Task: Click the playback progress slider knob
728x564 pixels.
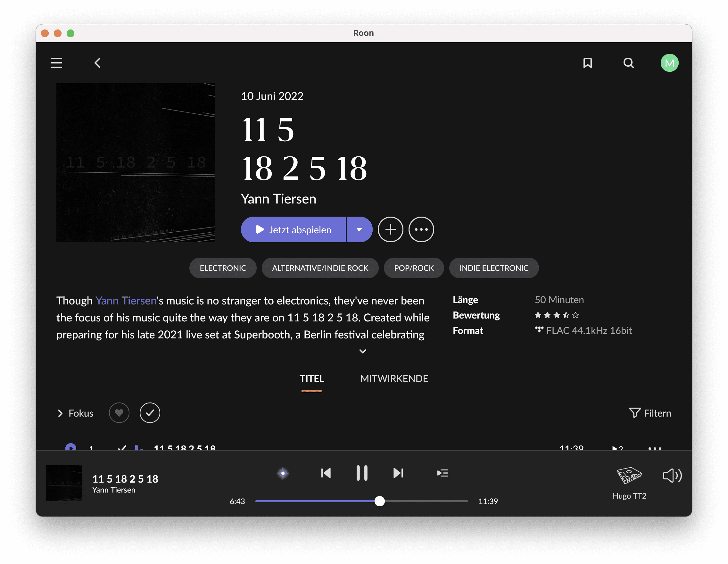Action: [x=379, y=501]
